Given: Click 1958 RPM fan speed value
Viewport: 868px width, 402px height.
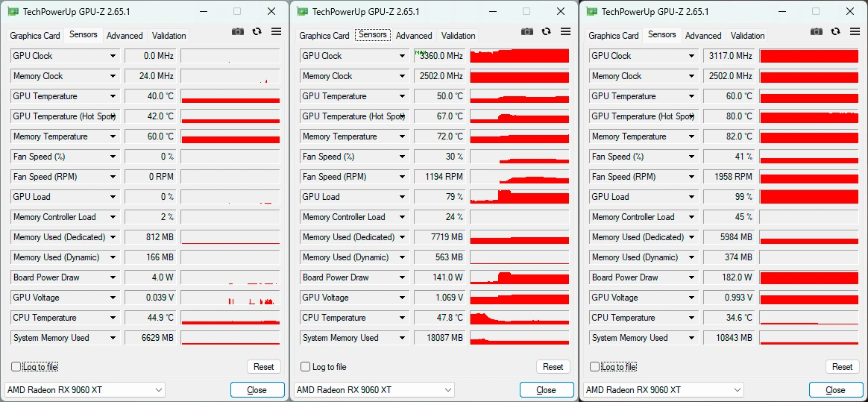Looking at the screenshot, I should click(x=728, y=177).
